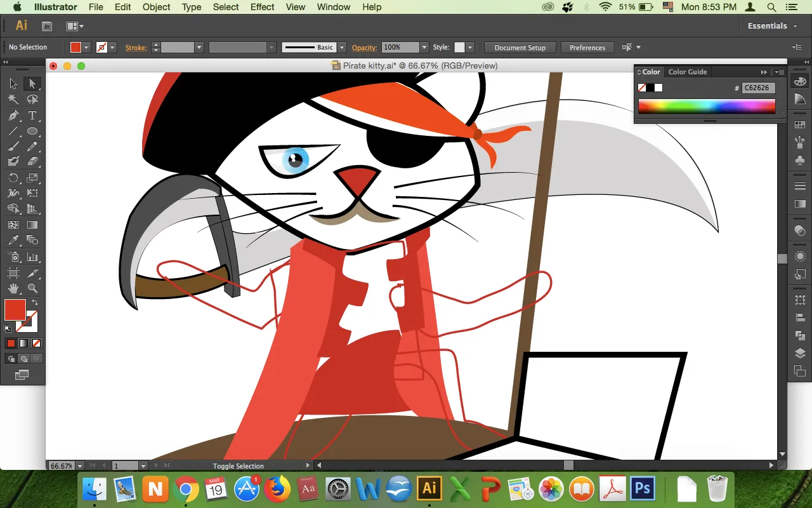Select the Symbol Sprayer tool
Image resolution: width=812 pixels, height=508 pixels.
[13, 257]
